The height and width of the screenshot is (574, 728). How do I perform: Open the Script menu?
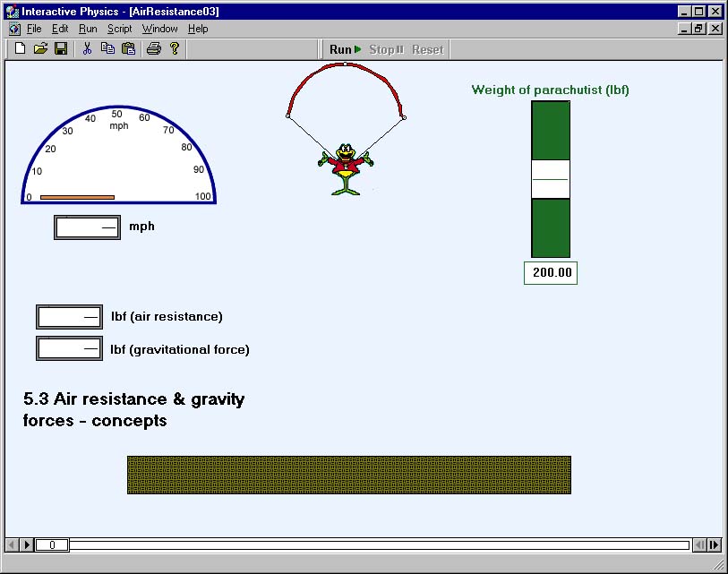pos(120,29)
